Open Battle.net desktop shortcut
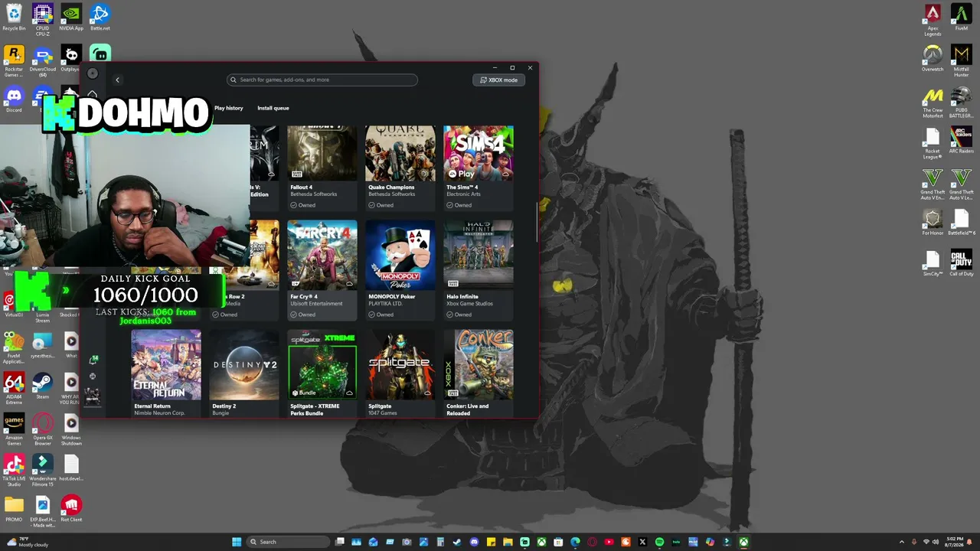980x551 pixels. pyautogui.click(x=100, y=18)
